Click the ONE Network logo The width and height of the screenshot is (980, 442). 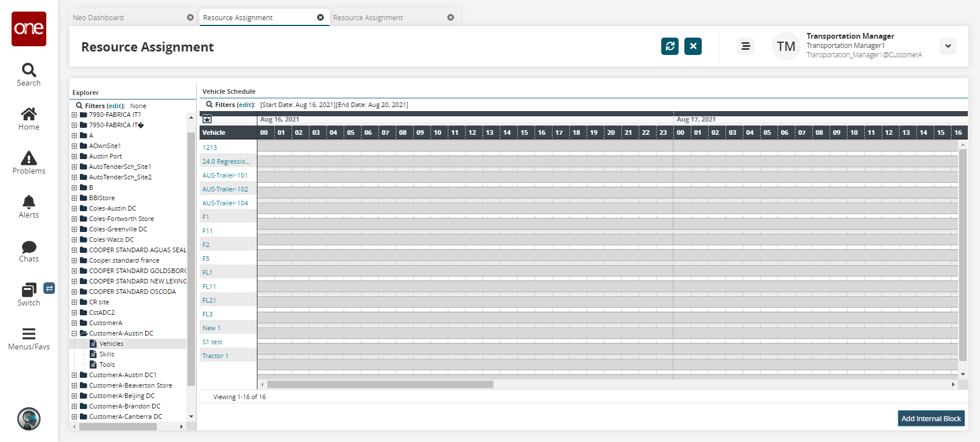point(29,29)
